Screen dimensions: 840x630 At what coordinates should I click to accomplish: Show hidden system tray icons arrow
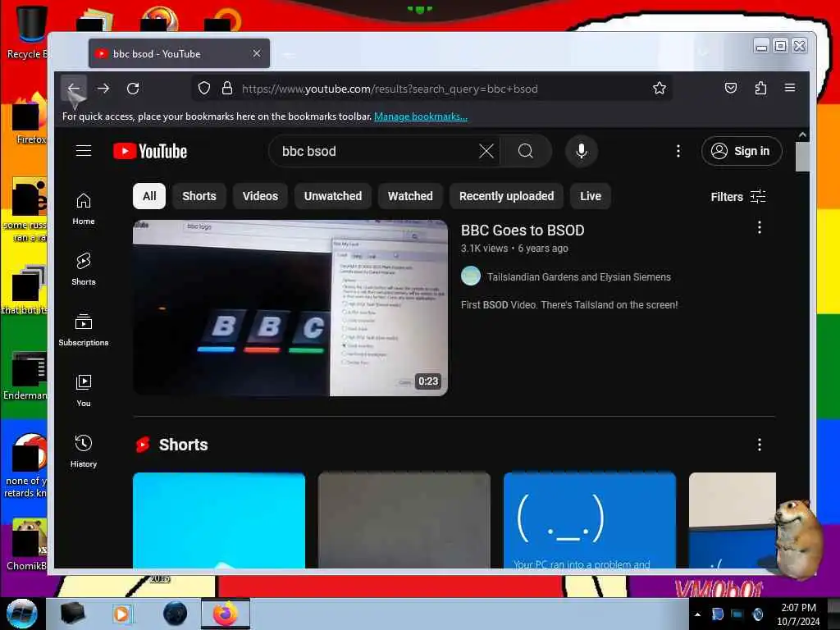coord(697,614)
